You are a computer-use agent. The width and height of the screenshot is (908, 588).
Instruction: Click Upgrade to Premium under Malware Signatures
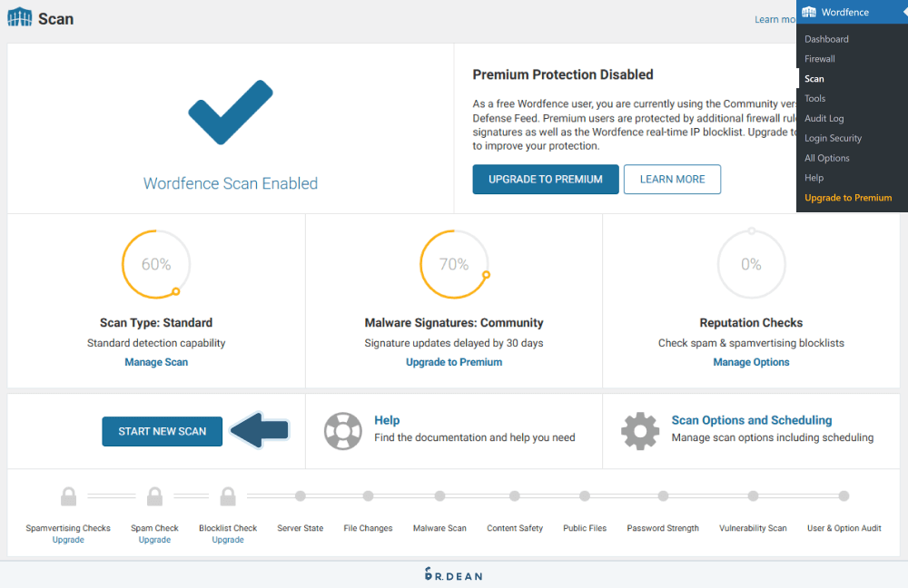pyautogui.click(x=454, y=361)
